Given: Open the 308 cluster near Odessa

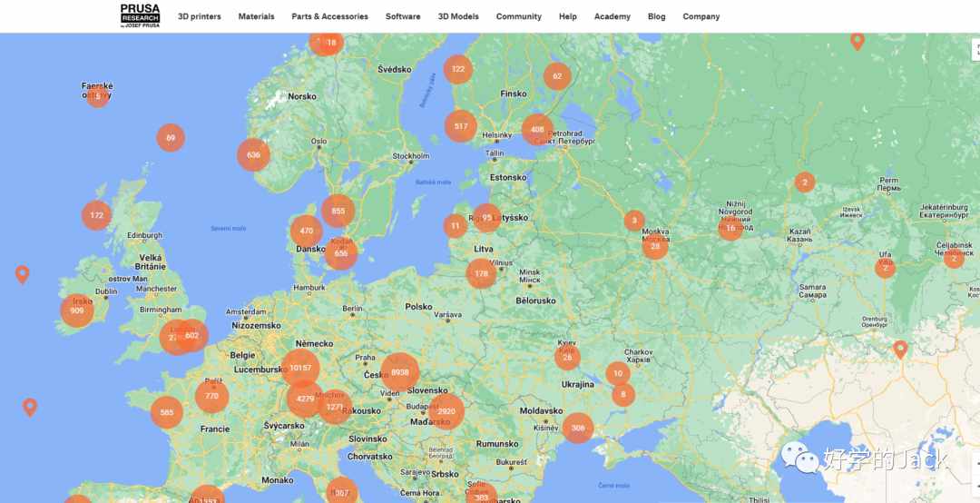Looking at the screenshot, I should click(577, 428).
